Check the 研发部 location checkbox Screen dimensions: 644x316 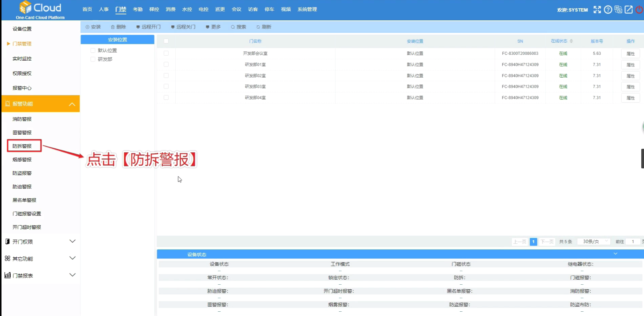click(x=93, y=59)
